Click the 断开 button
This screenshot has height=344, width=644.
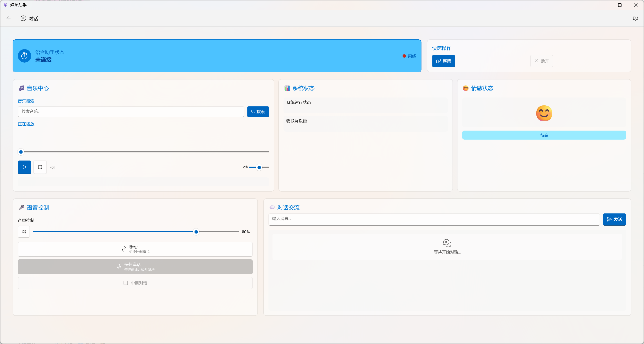[x=541, y=61]
